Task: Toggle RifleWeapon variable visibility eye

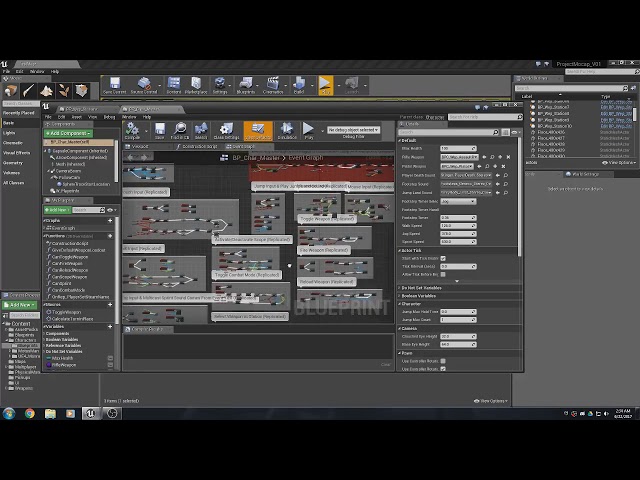Action: click(110, 365)
